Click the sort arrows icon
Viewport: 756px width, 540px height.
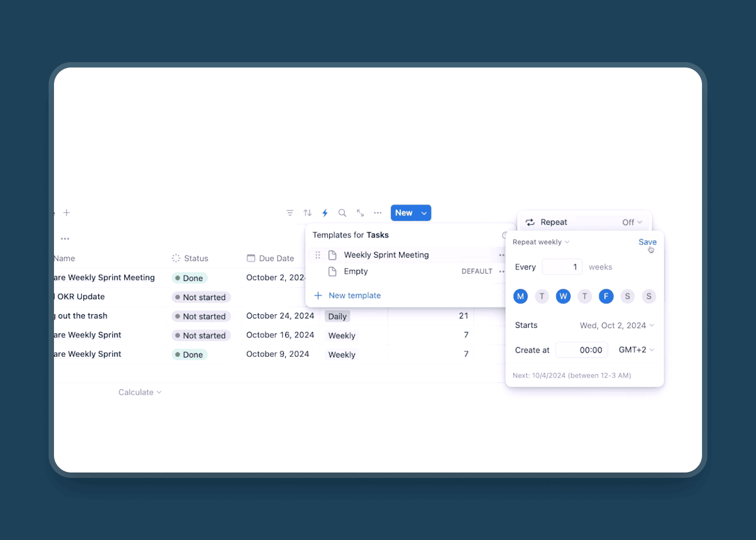tap(308, 213)
